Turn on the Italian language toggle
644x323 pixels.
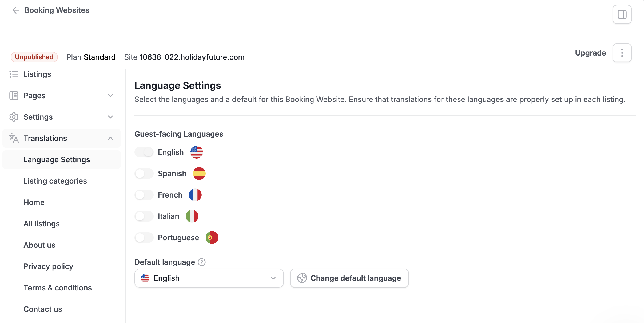[x=144, y=216]
